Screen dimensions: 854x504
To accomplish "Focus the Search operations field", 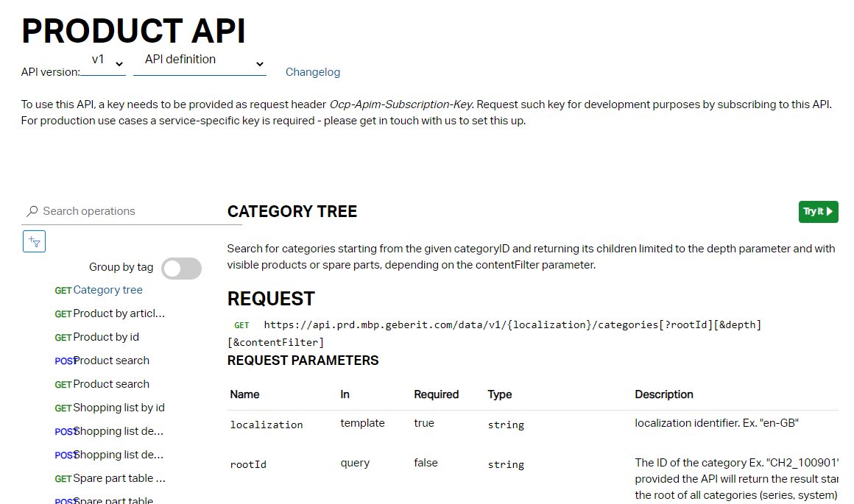I will (131, 211).
